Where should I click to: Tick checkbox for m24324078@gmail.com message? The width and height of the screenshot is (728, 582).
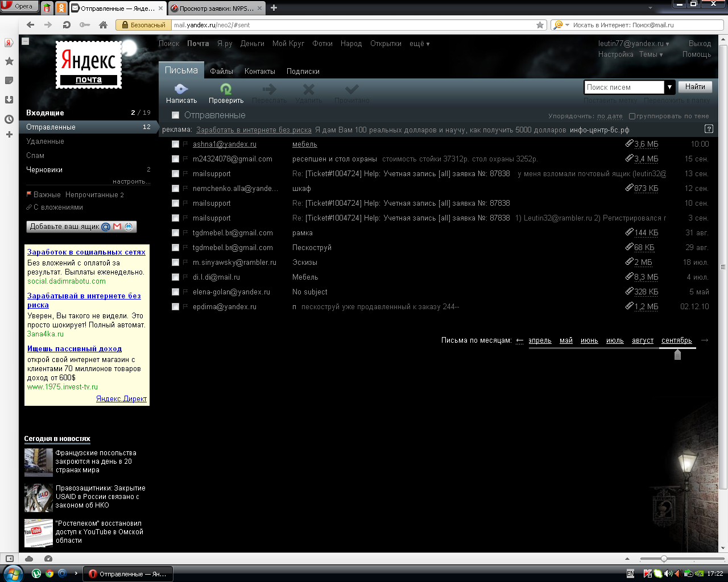pyautogui.click(x=175, y=159)
